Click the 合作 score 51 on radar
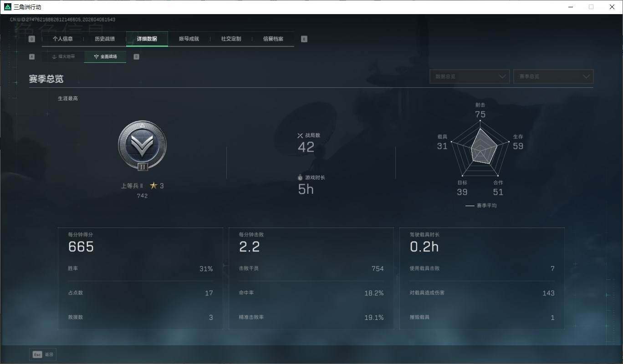The image size is (623, 364). (498, 192)
